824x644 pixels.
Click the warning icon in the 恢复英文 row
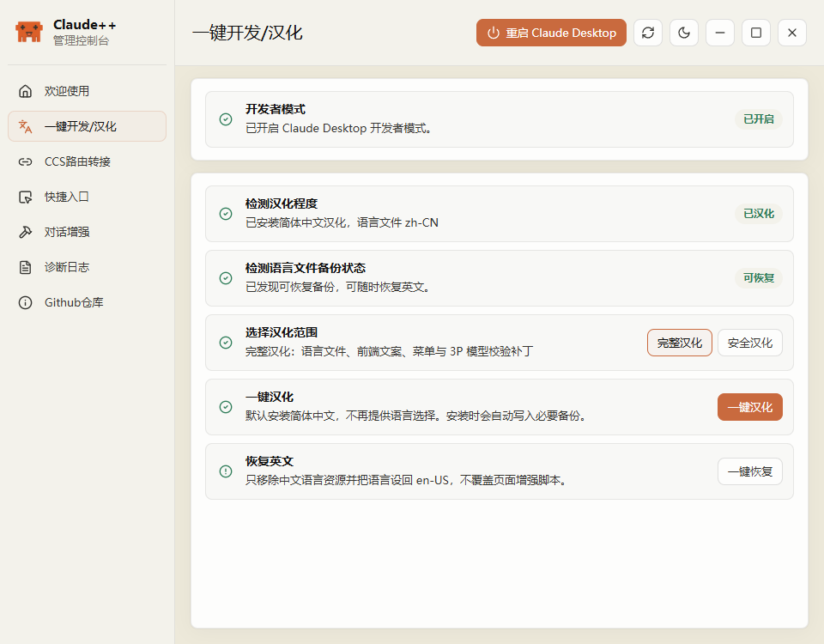pos(226,471)
